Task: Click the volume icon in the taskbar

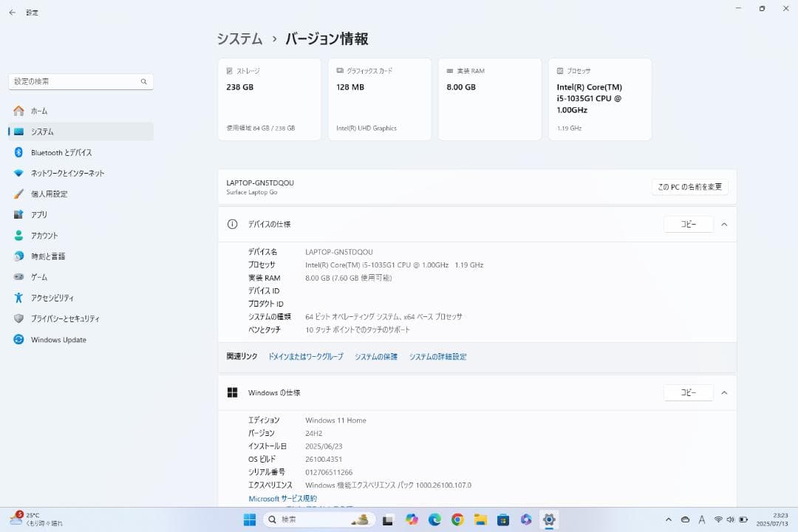Action: click(x=730, y=519)
